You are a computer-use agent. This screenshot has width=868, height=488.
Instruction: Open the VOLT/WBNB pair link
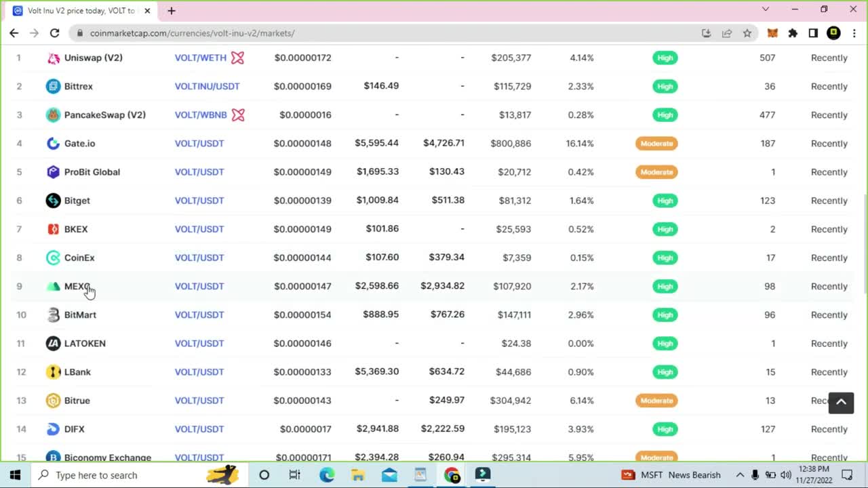pos(201,115)
